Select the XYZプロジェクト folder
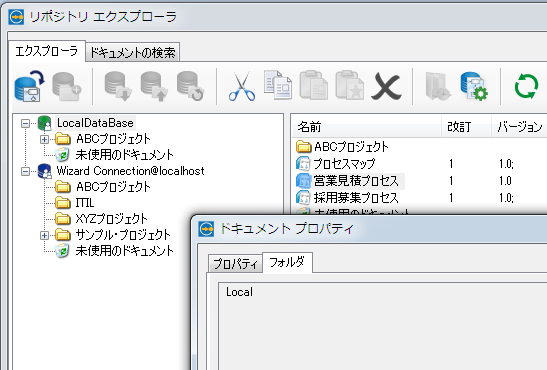The height and width of the screenshot is (370, 547). coord(112,219)
